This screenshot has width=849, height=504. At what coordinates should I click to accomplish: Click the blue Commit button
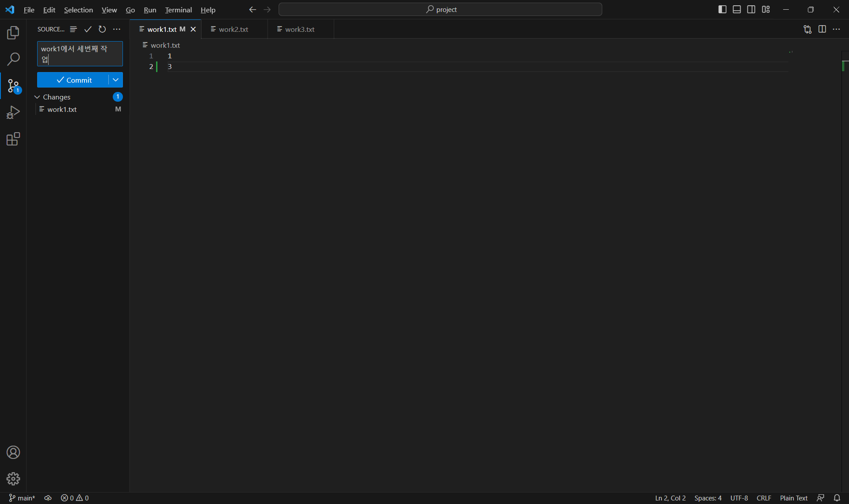tap(73, 80)
